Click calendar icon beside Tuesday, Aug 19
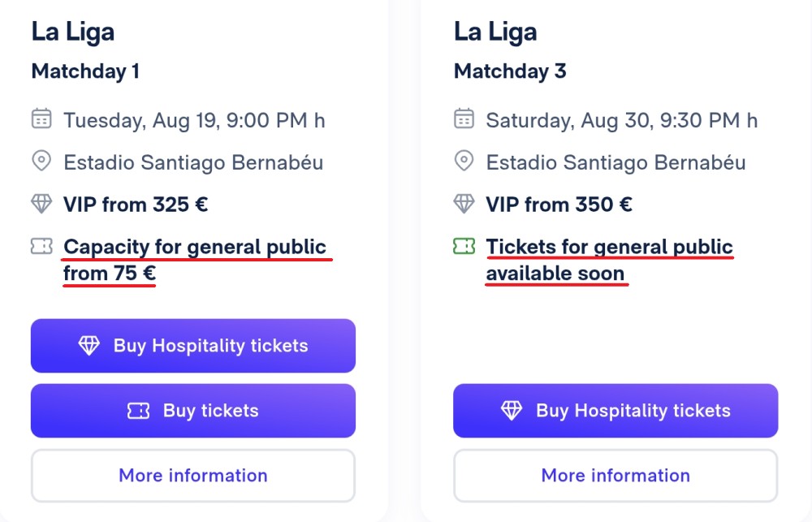This screenshot has width=812, height=522. point(41,119)
